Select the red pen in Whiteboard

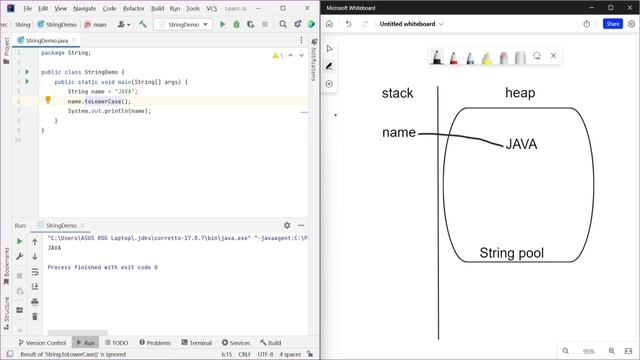click(x=453, y=58)
